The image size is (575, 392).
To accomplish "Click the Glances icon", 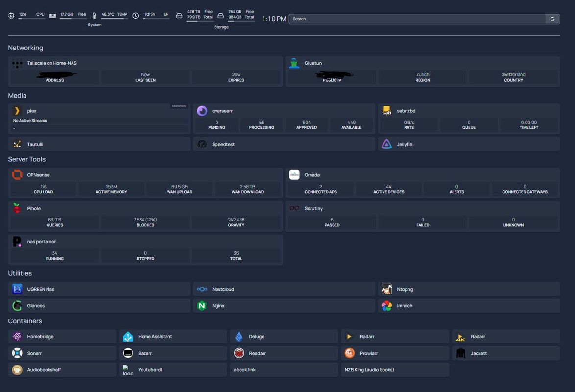I will pyautogui.click(x=17, y=305).
